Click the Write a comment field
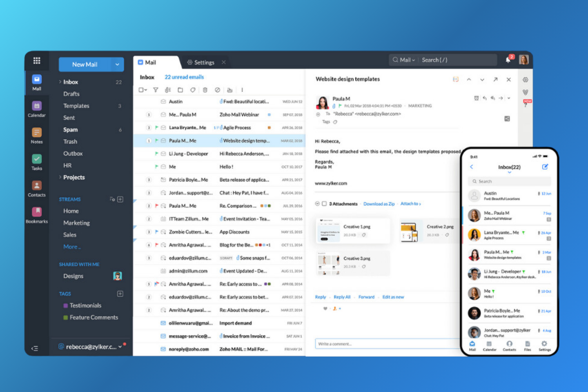The width and height of the screenshot is (588, 392). pos(387,344)
